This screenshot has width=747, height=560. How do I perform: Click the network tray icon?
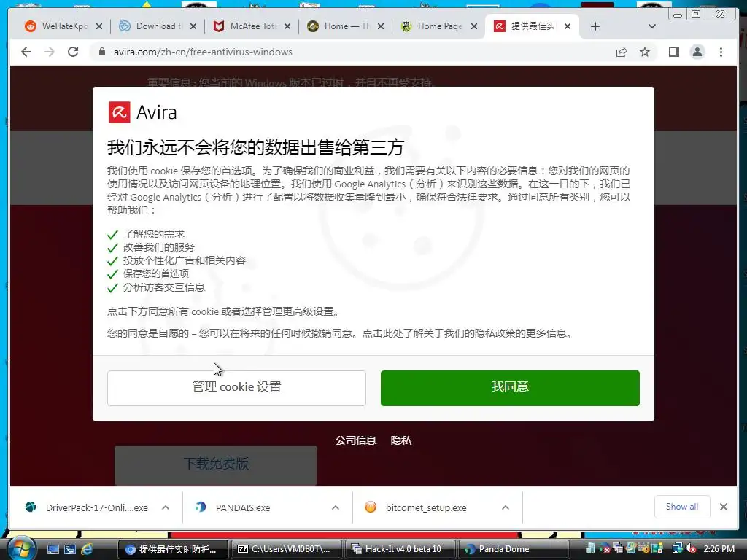click(677, 548)
